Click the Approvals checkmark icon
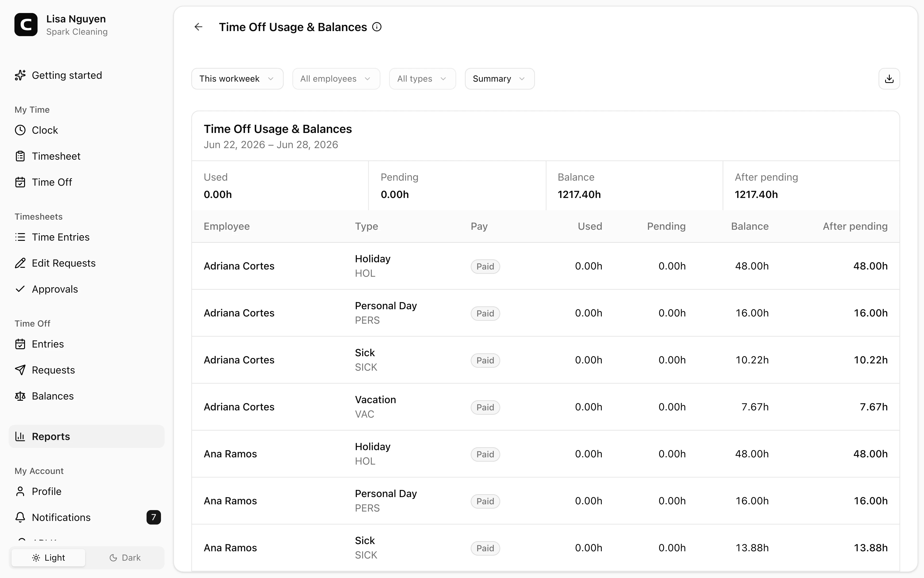 tap(20, 289)
